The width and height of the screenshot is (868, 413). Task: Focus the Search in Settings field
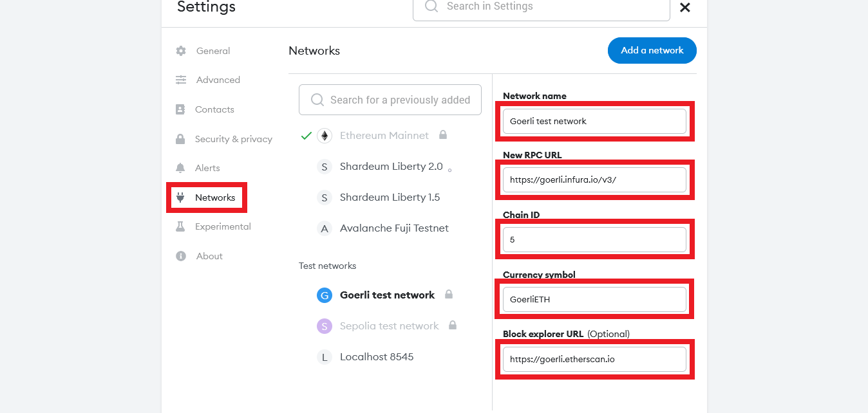click(x=547, y=7)
